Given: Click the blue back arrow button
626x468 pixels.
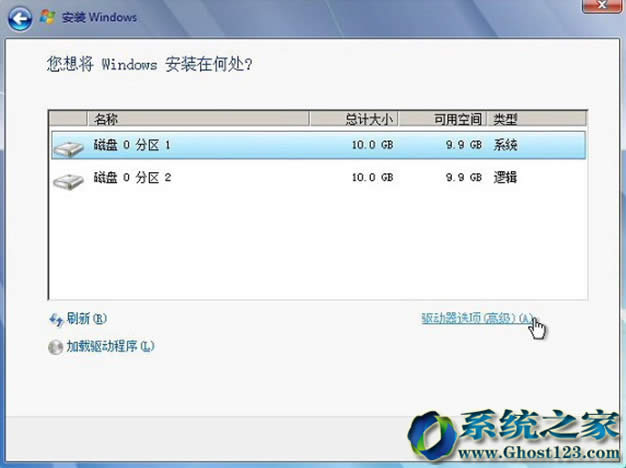Looking at the screenshot, I should pyautogui.click(x=20, y=17).
